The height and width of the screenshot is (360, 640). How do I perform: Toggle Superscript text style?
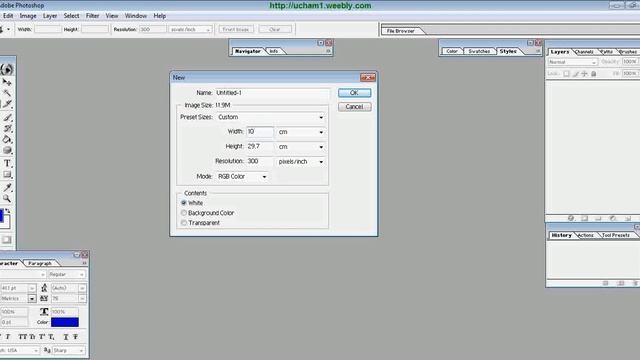[x=42, y=337]
